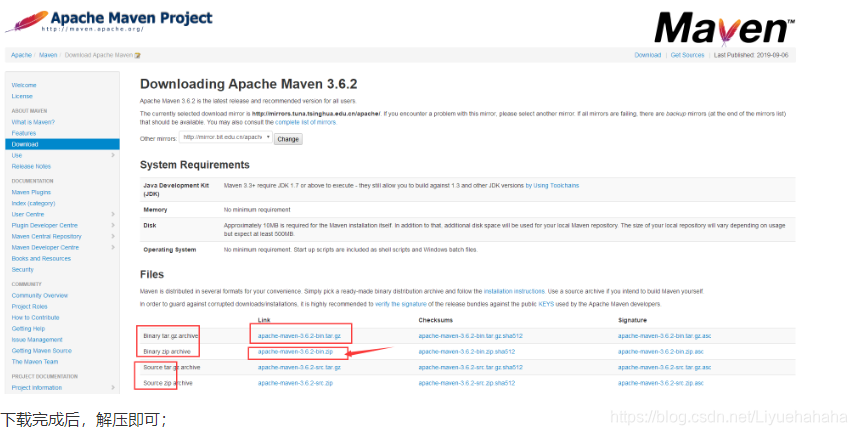Open the License sidebar item
The width and height of the screenshot is (857, 435).
pos(22,96)
